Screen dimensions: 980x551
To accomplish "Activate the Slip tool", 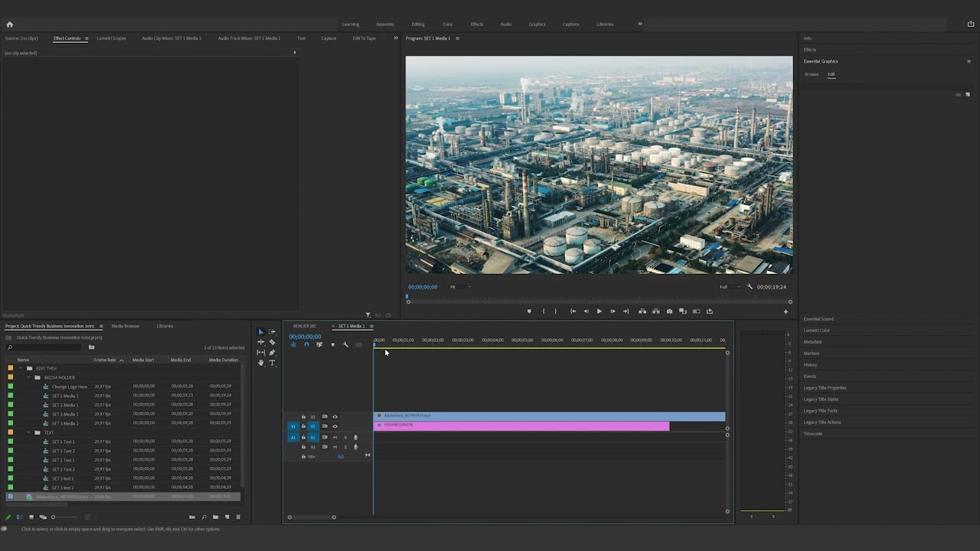I will pyautogui.click(x=260, y=353).
